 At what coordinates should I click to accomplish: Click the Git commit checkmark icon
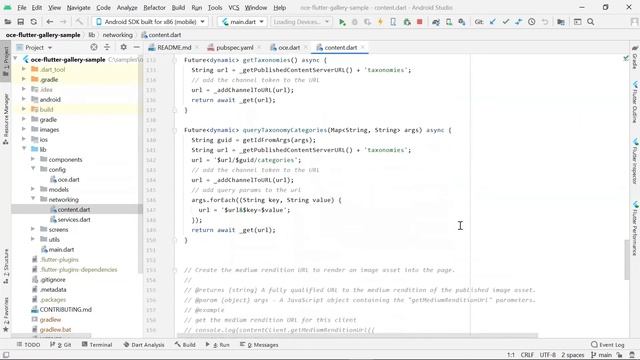point(506,22)
